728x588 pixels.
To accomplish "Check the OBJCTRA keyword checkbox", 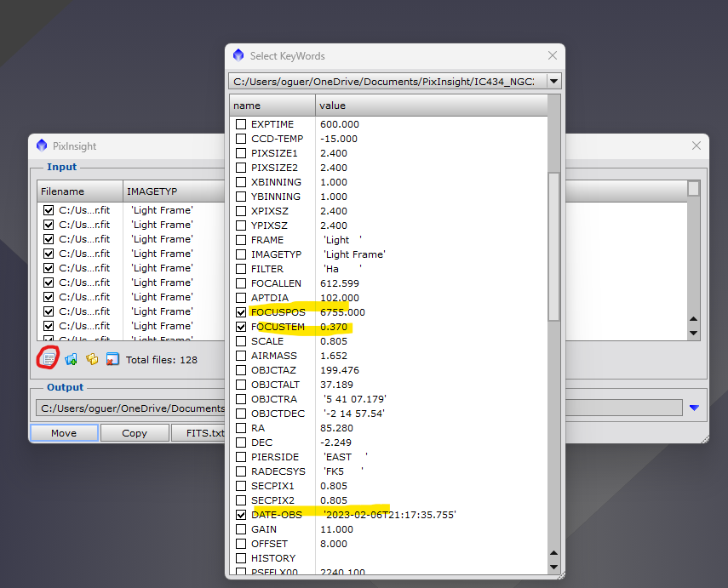I will [241, 399].
